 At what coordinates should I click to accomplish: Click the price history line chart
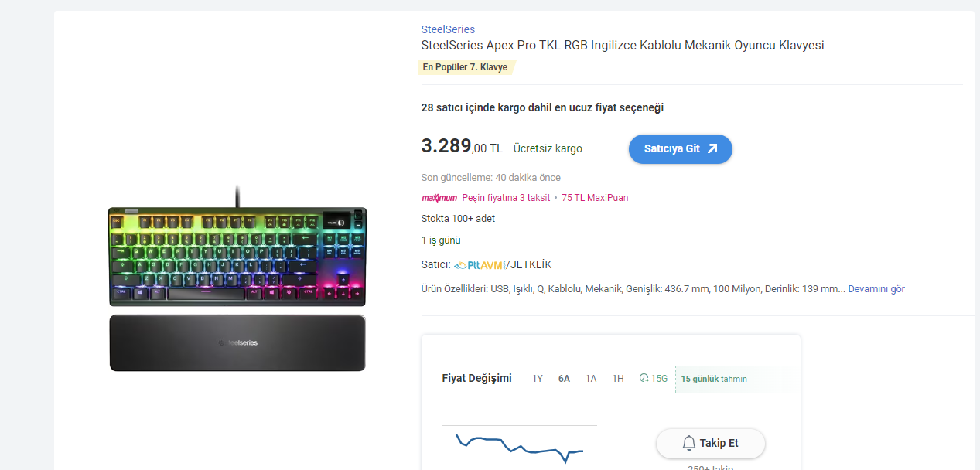coord(520,447)
